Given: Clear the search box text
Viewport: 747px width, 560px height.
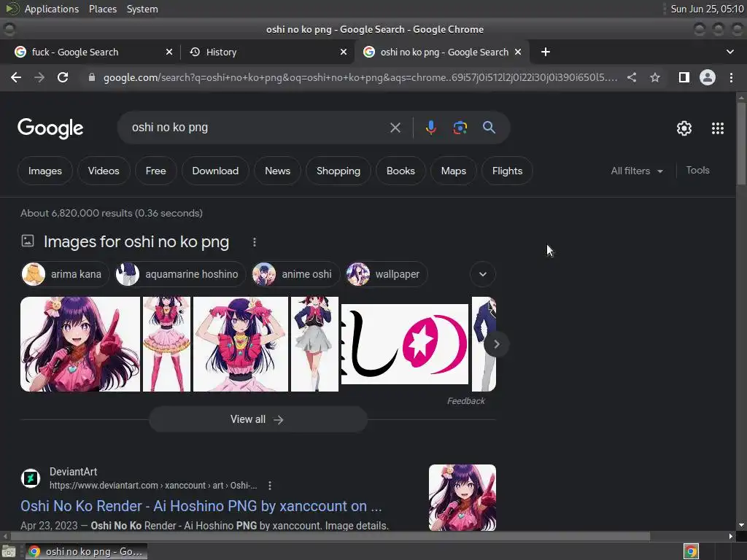Looking at the screenshot, I should click(x=395, y=128).
